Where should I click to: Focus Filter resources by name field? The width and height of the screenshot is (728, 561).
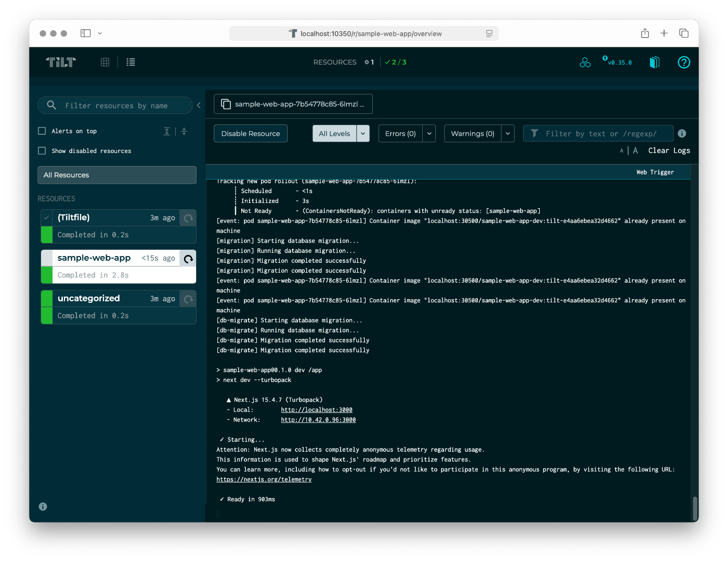(x=115, y=106)
